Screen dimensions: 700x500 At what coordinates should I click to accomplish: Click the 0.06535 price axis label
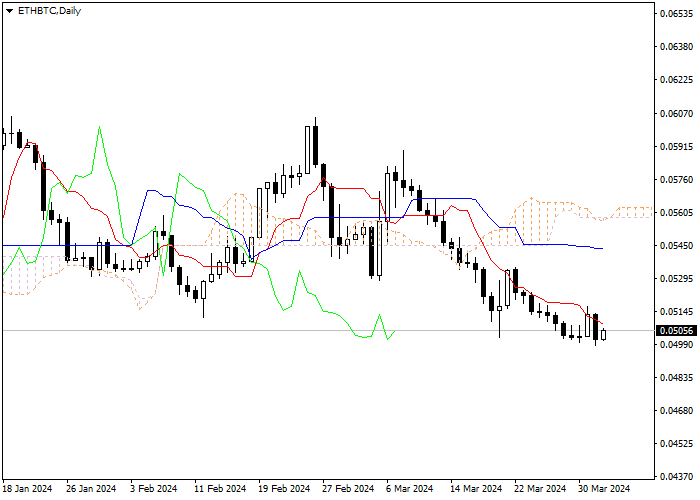coord(676,13)
